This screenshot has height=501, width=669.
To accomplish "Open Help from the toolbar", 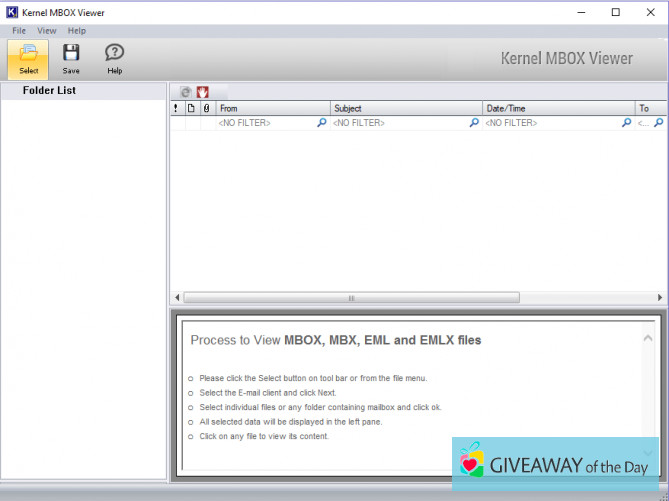I will click(x=115, y=59).
